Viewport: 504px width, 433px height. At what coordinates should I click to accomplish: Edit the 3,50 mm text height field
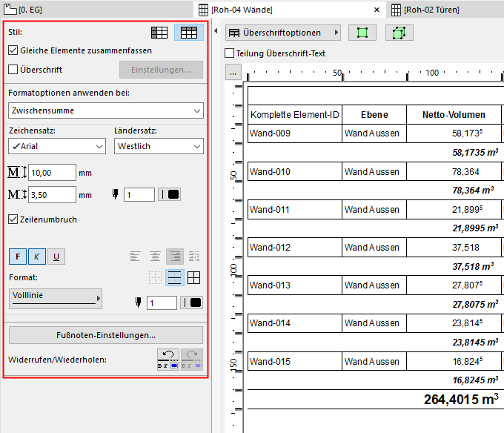point(52,195)
